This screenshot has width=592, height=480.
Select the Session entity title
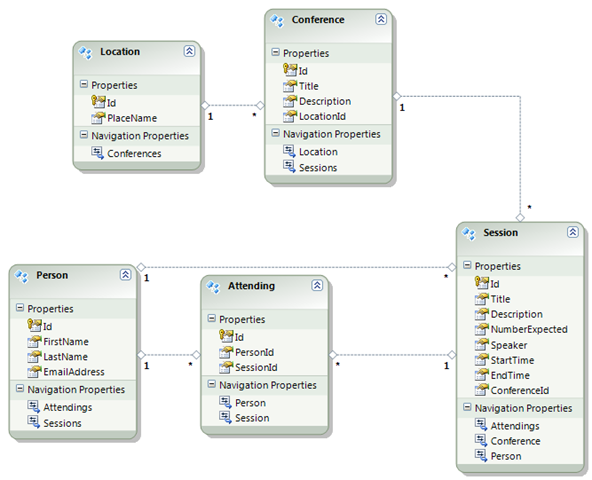pyautogui.click(x=501, y=232)
